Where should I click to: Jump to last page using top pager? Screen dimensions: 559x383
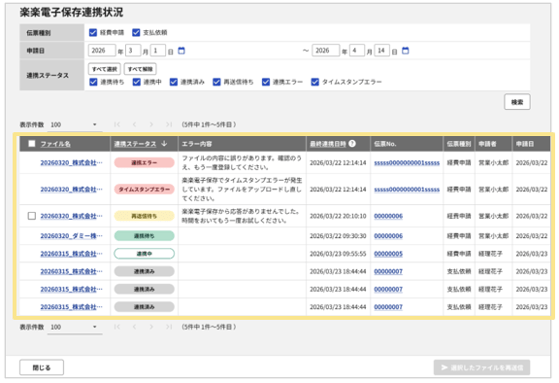[169, 124]
